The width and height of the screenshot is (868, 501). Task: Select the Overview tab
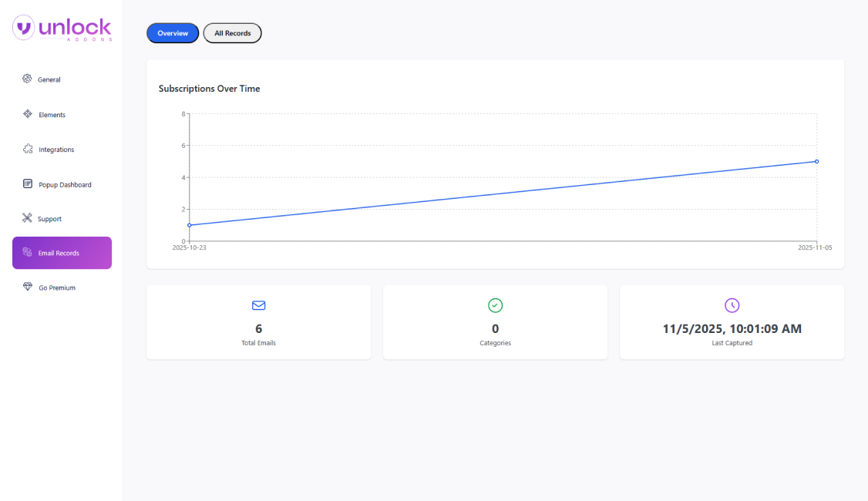click(173, 33)
